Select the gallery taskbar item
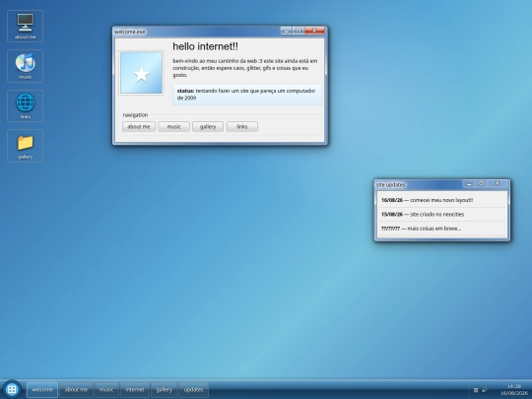 165,390
